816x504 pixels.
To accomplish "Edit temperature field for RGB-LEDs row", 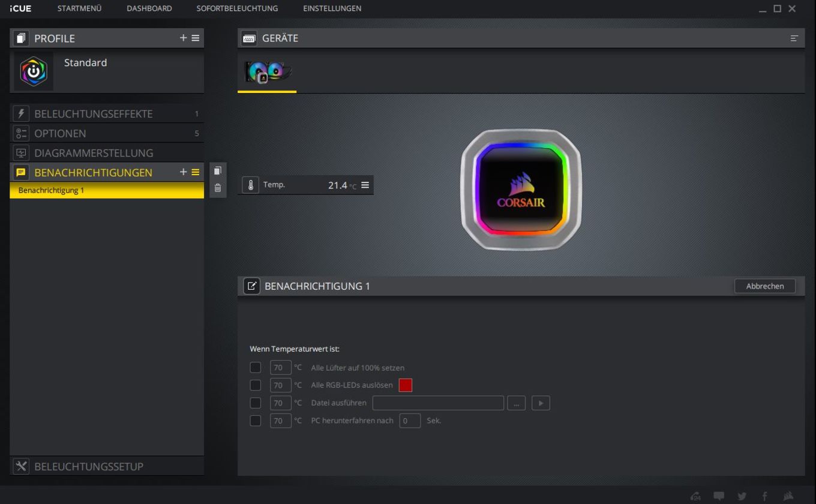I will coord(280,385).
